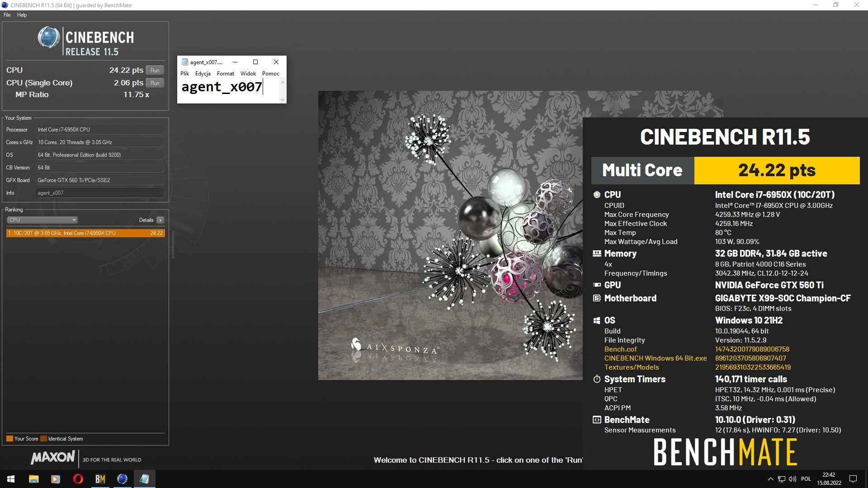Maximize the Notepad window
Image resolution: width=868 pixels, height=488 pixels.
pos(255,62)
